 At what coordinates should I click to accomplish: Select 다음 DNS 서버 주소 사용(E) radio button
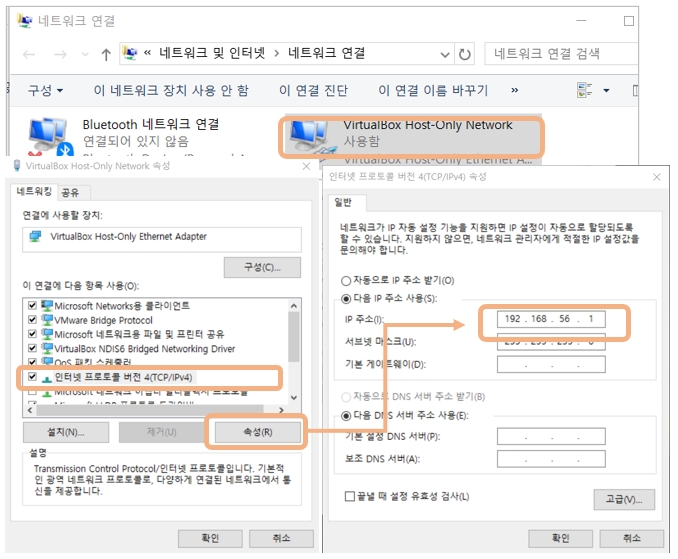point(345,416)
